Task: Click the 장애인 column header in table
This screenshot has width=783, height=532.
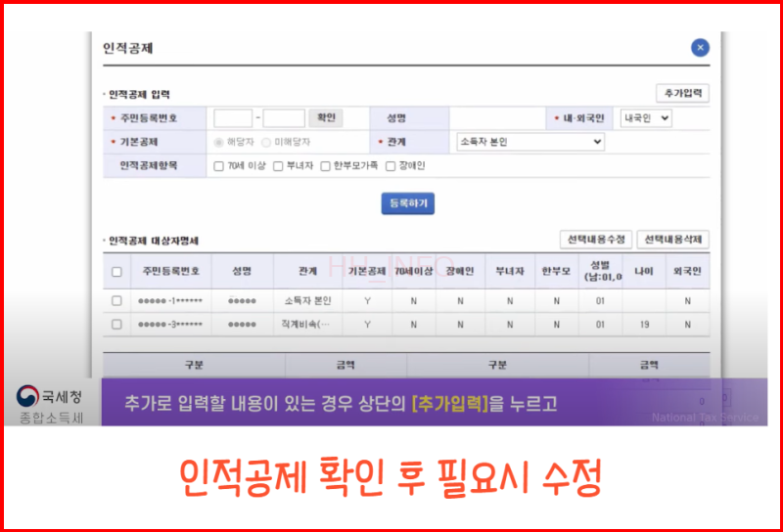Action: tap(460, 271)
